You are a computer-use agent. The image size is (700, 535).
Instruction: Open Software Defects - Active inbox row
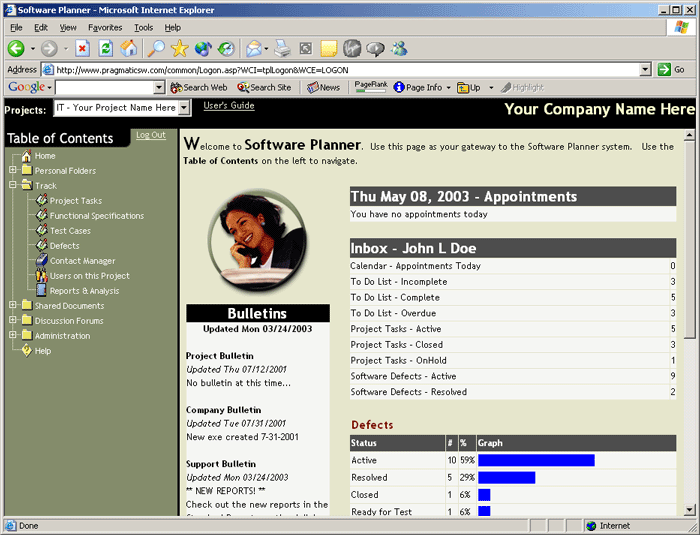tap(513, 376)
